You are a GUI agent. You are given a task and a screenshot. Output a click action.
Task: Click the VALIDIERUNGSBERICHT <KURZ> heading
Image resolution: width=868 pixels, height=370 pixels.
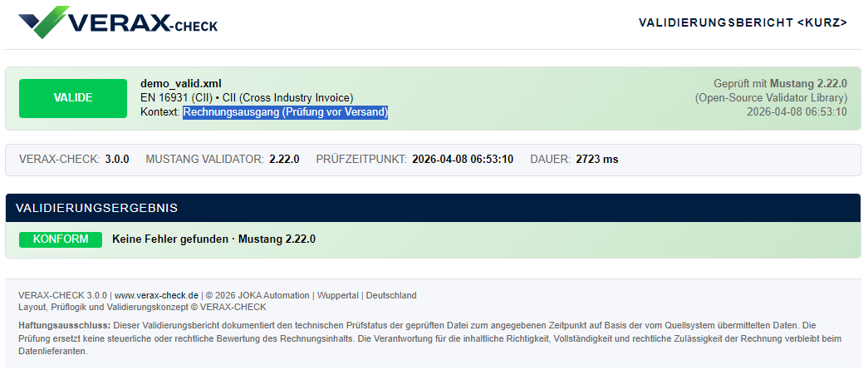(743, 22)
